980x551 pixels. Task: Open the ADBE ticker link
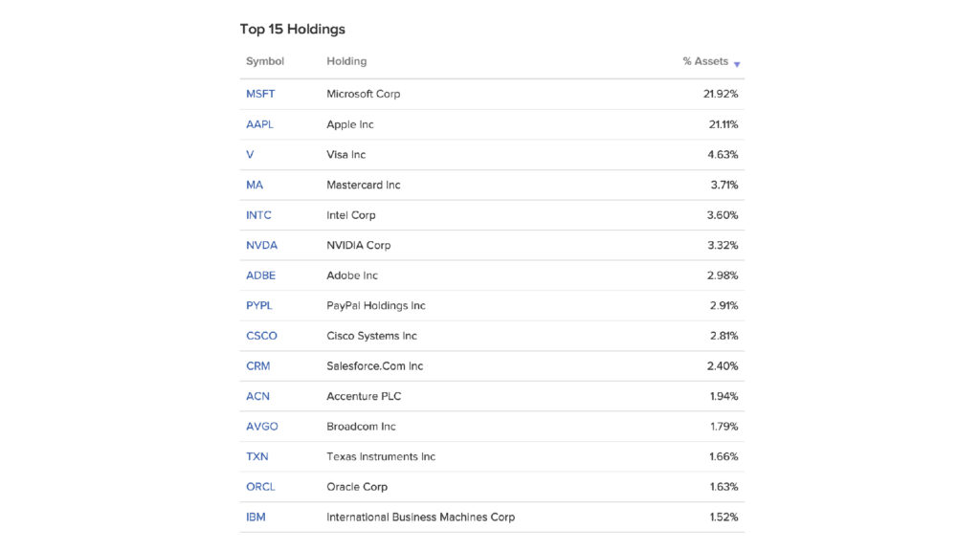coord(260,275)
